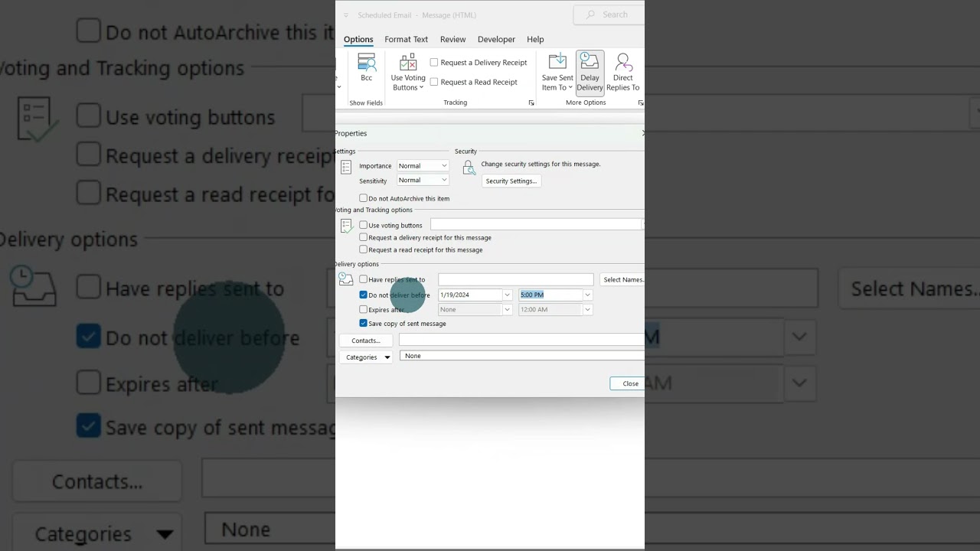Viewport: 980px width, 551px height.
Task: Switch to the Options tab
Action: tap(358, 39)
